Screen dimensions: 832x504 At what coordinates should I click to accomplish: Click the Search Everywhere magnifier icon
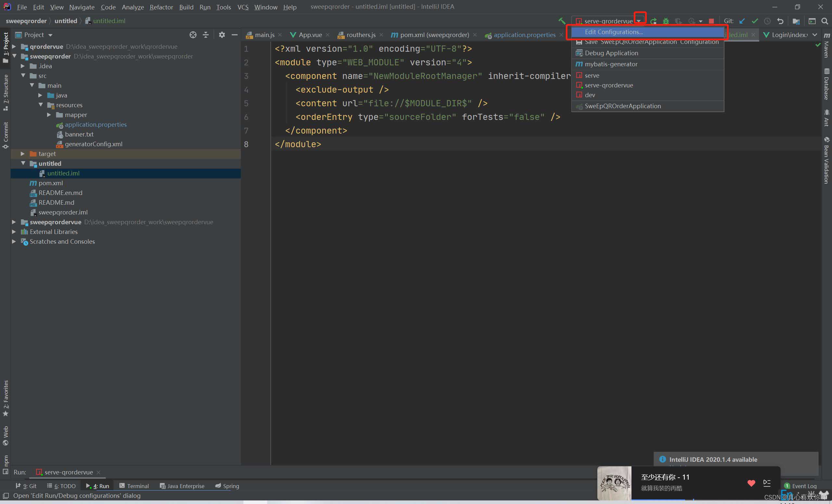(825, 21)
